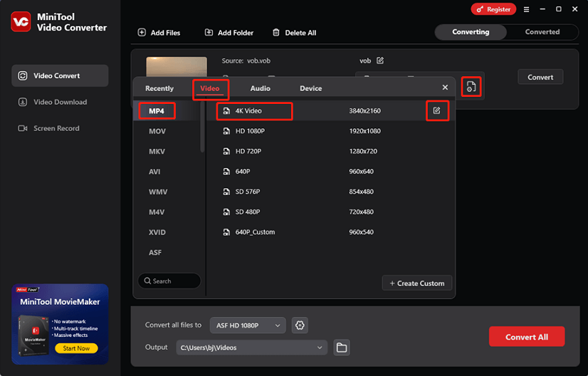
Task: Click the file icon next to HD 720P
Action: pyautogui.click(x=226, y=151)
